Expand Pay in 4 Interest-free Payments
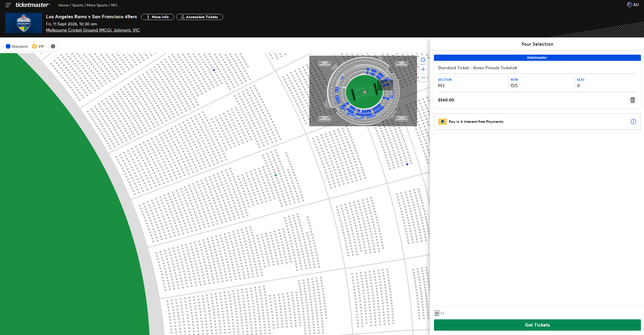Viewport: 644px width, 335px height. point(476,122)
